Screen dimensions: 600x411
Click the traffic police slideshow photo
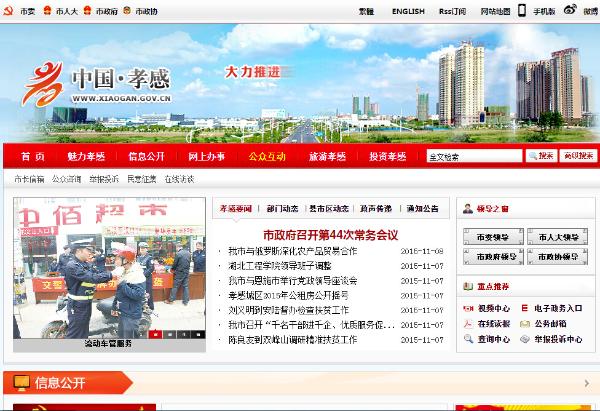[109, 268]
